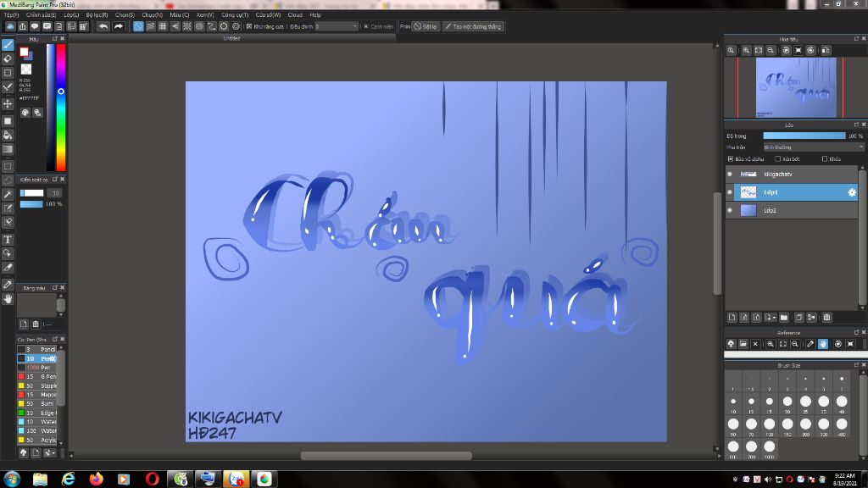Viewport: 868px width, 488px height.
Task: Expand the brush panel add-options dropdown
Action: click(x=49, y=453)
